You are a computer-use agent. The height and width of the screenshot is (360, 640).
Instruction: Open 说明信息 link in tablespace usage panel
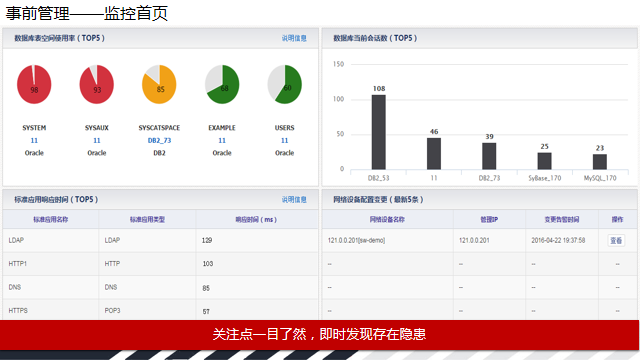click(x=294, y=38)
